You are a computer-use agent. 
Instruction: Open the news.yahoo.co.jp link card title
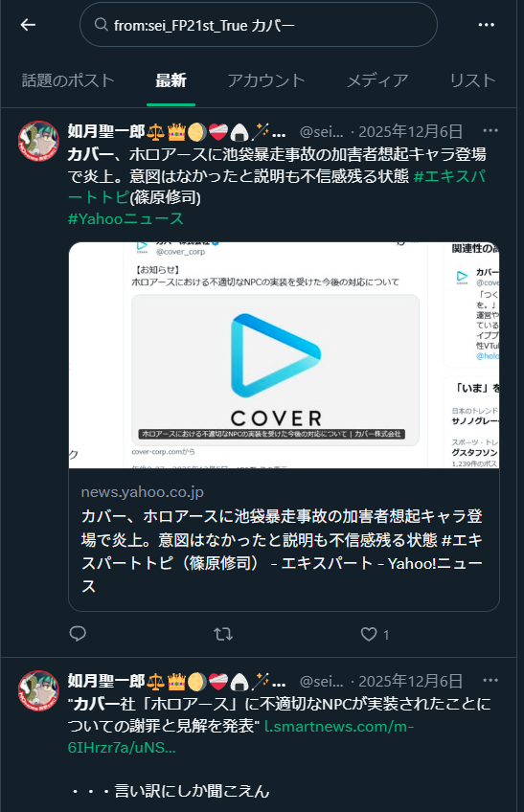tap(282, 552)
